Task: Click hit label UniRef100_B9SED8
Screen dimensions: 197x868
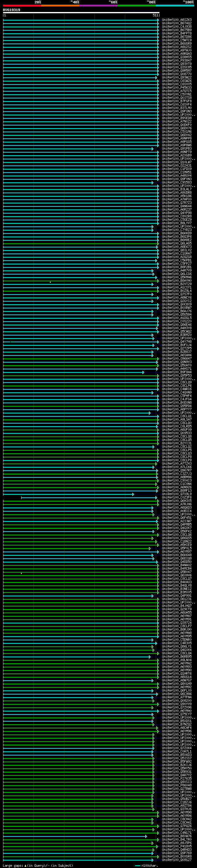Action: [x=177, y=118]
